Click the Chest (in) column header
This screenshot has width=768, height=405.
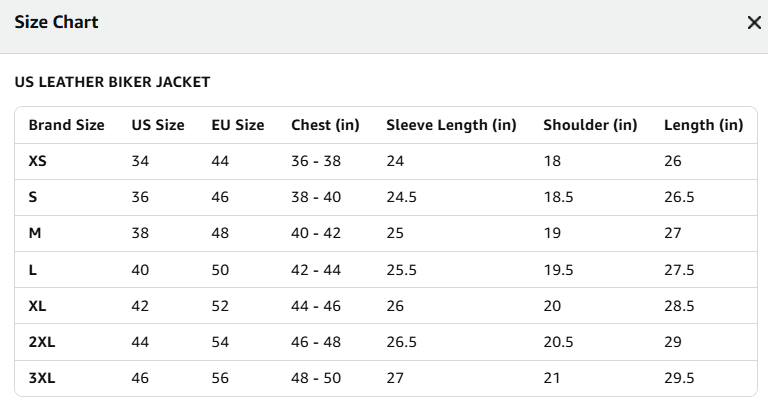point(325,125)
